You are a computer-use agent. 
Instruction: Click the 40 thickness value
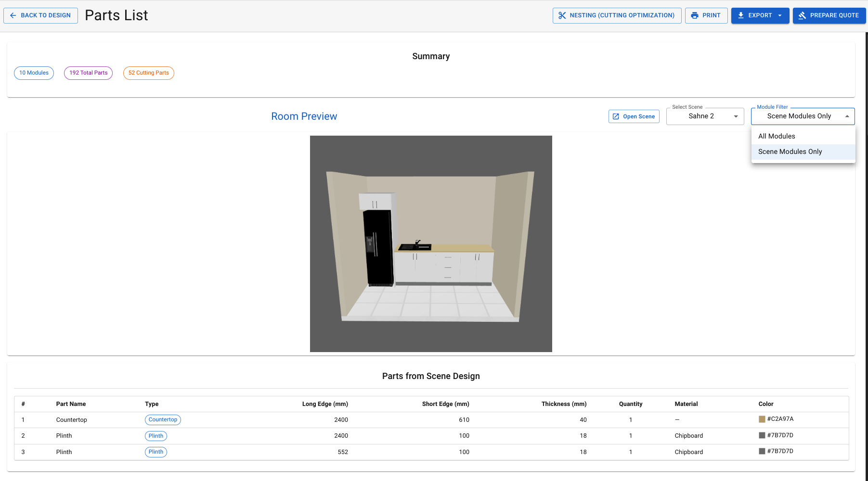click(583, 420)
